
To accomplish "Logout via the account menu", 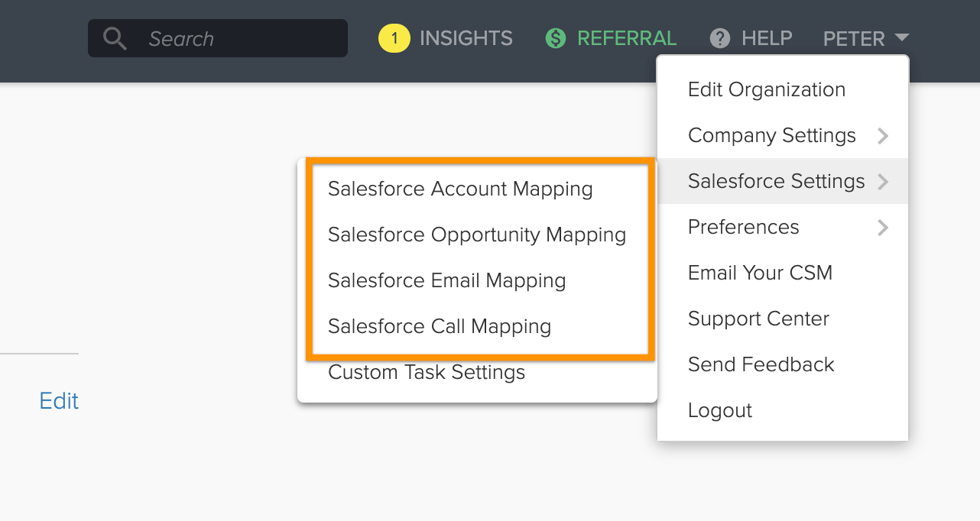I will coord(719,410).
